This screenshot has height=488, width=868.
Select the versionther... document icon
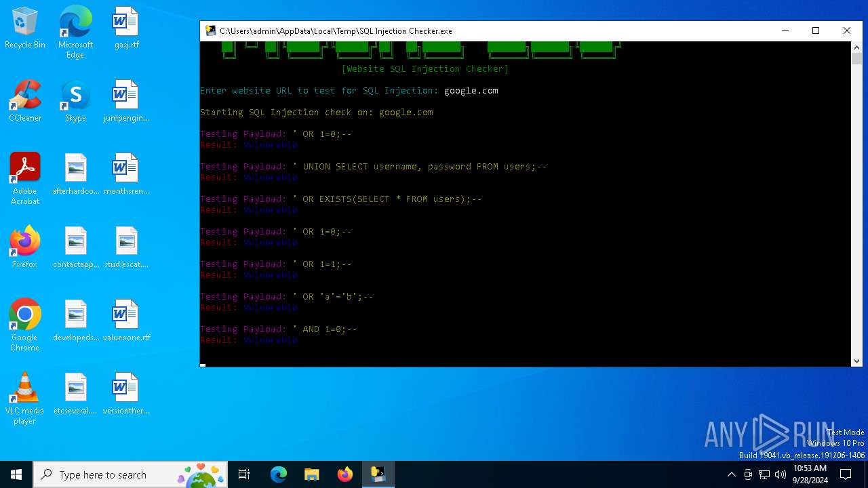point(126,393)
